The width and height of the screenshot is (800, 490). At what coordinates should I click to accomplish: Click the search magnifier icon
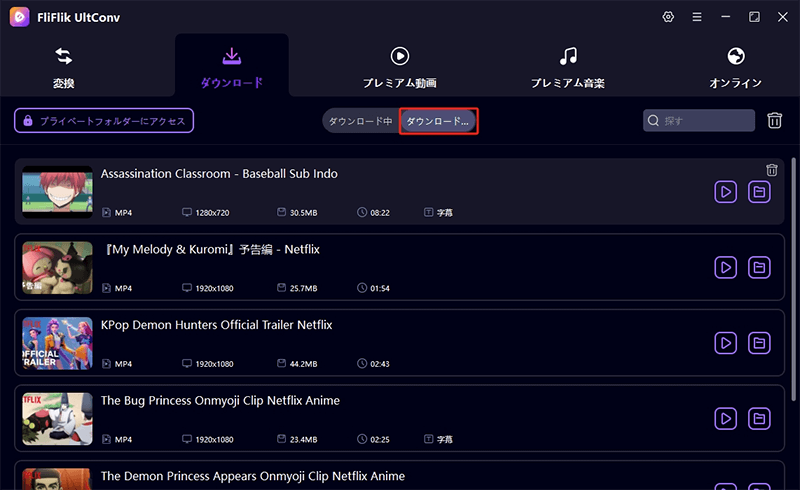pos(653,120)
